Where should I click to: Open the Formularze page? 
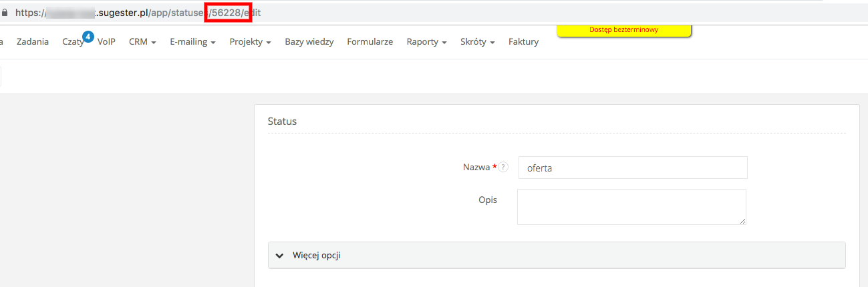point(370,42)
